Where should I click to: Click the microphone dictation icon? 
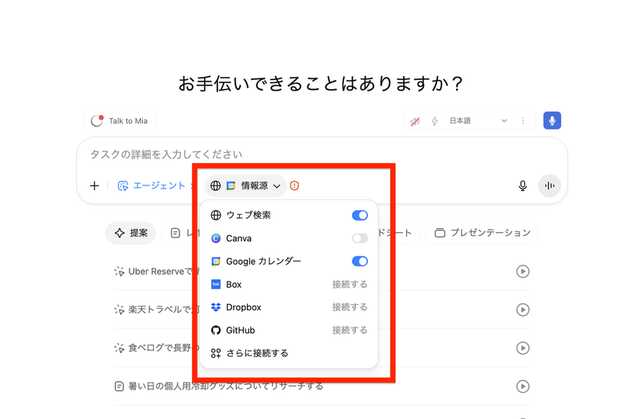(522, 186)
